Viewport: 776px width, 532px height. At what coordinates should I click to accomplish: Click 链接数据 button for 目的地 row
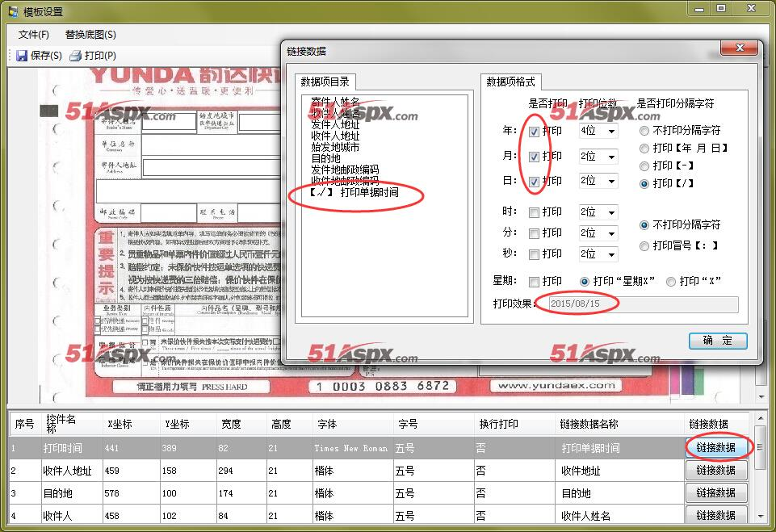point(715,493)
